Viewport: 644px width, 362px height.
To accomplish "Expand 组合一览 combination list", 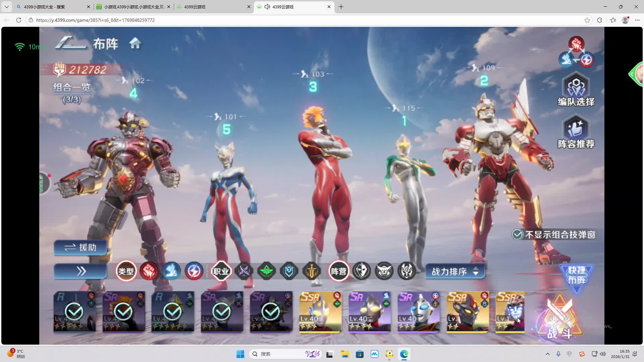I will pos(72,88).
